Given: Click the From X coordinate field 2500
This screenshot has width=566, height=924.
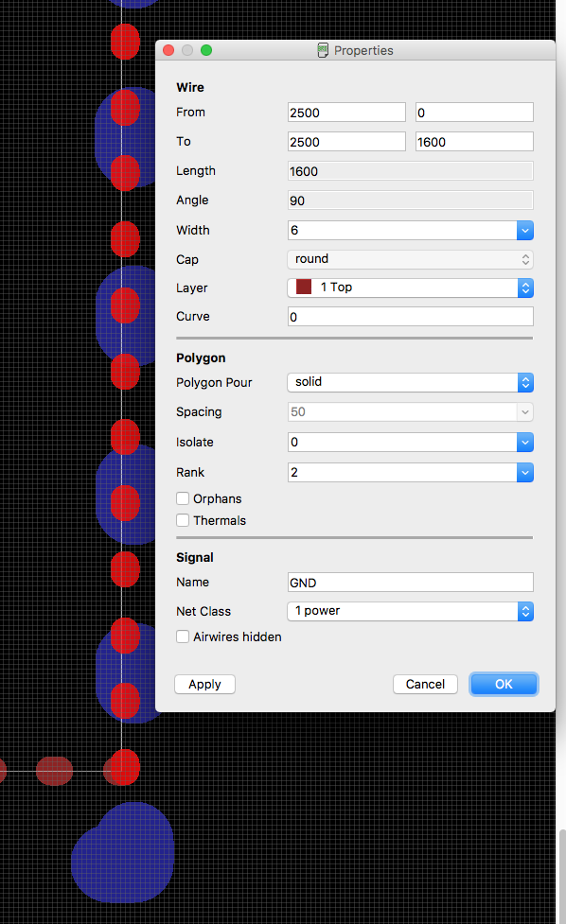Looking at the screenshot, I should (346, 113).
